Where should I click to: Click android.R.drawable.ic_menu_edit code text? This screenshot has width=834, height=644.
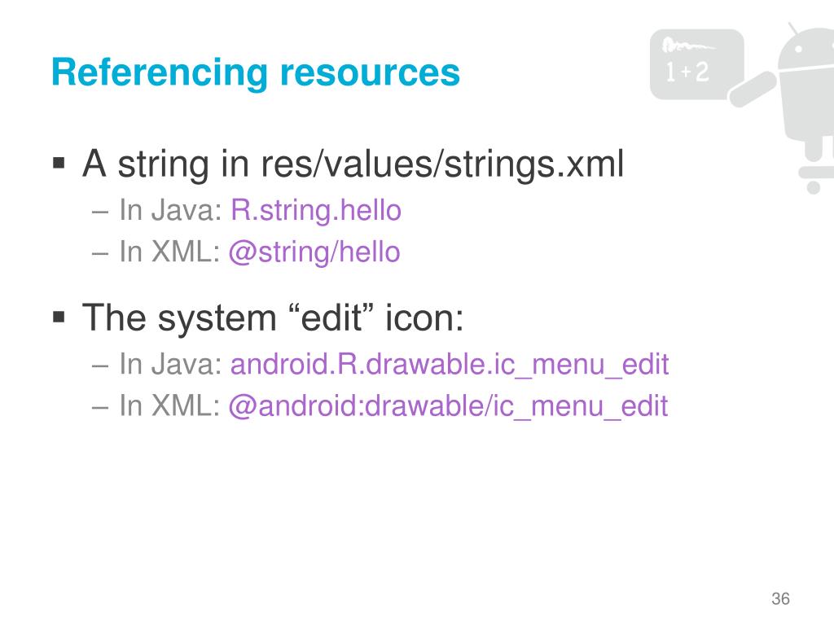[x=449, y=365]
